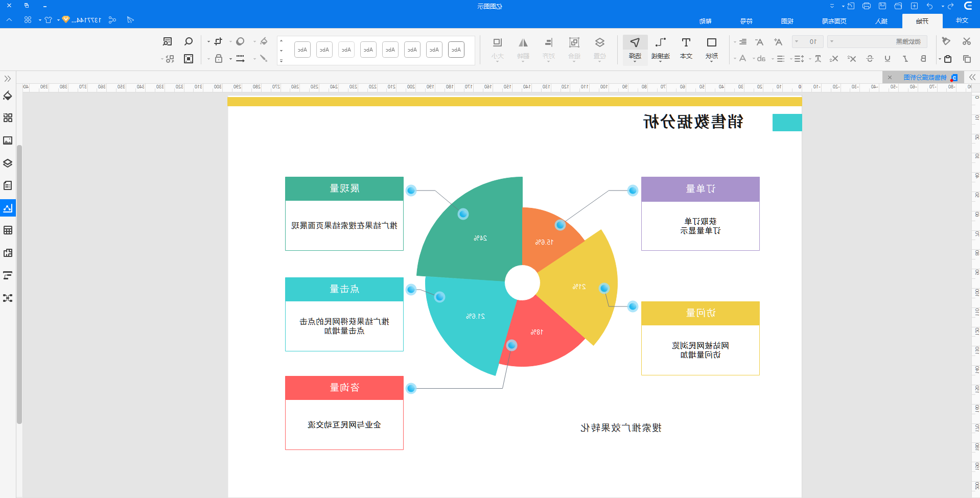Viewport: 980px width, 498px height.
Task: Click the line color pen icon
Action: [x=264, y=58]
